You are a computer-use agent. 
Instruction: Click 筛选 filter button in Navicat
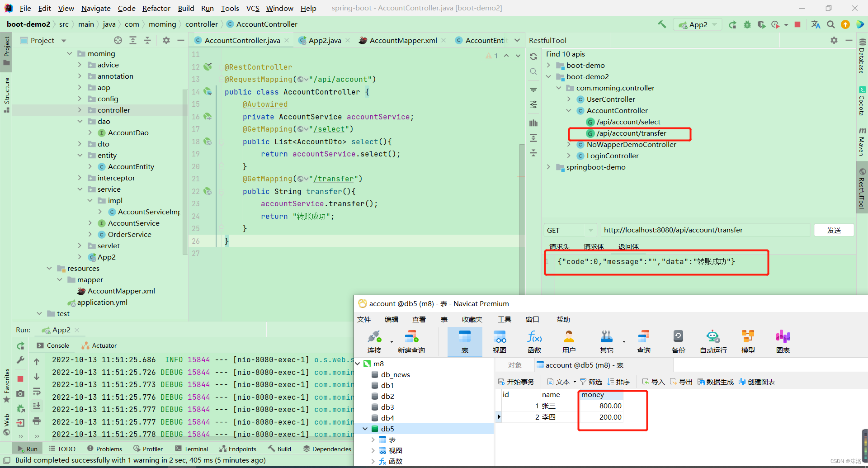pyautogui.click(x=591, y=382)
